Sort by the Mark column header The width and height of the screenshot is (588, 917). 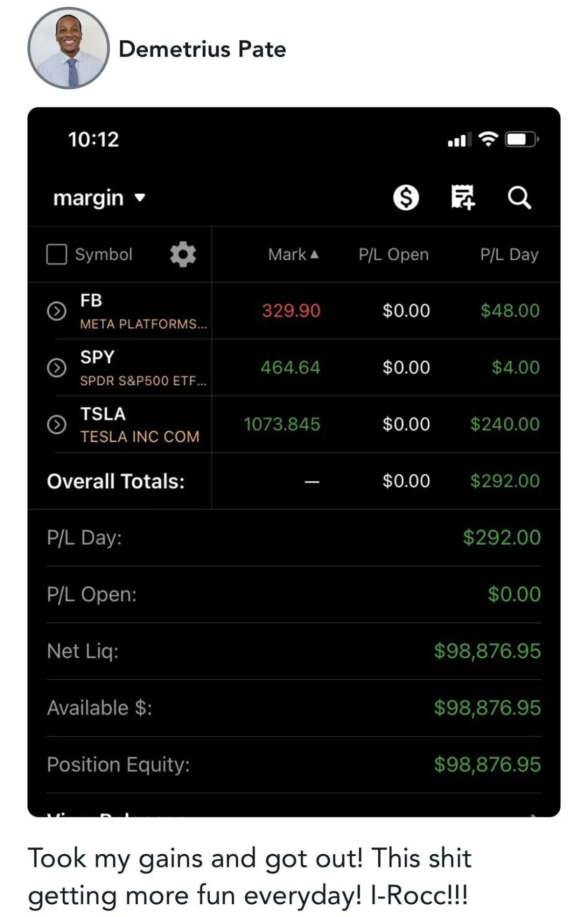pos(293,254)
